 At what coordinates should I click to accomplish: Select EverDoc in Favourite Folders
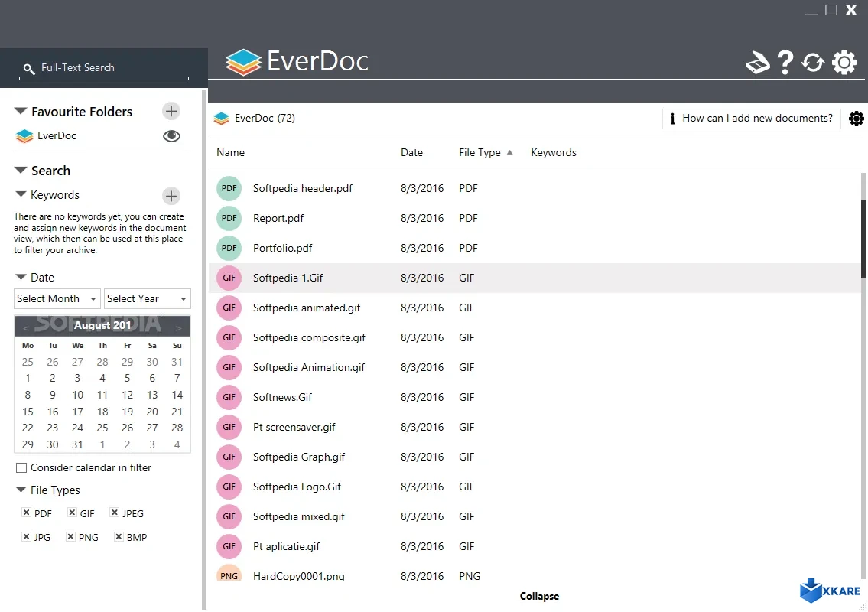coord(57,135)
